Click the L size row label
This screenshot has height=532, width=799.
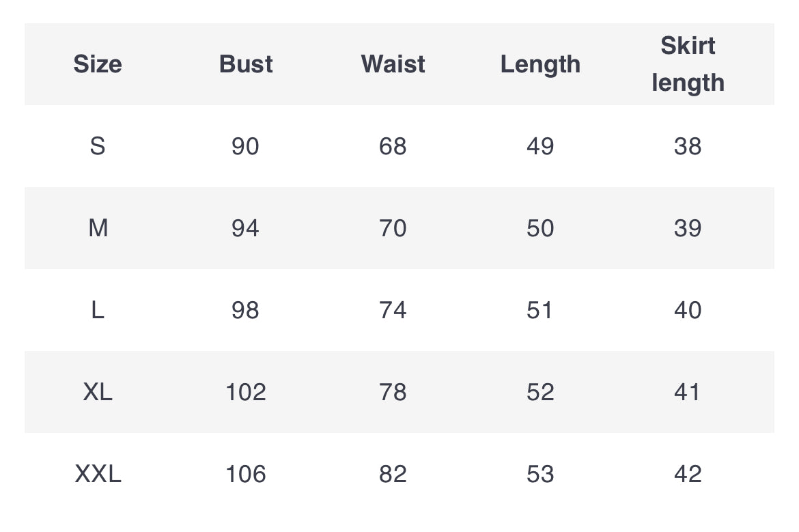98,310
